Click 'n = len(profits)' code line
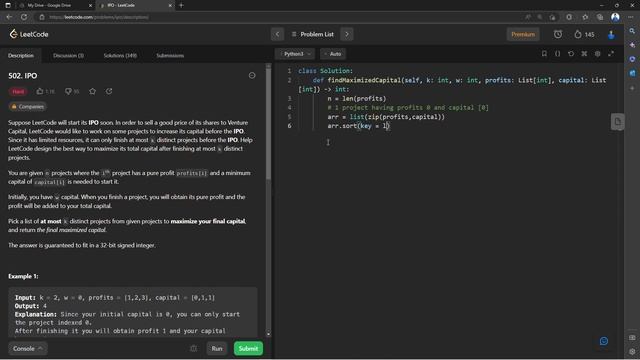The image size is (640, 360). point(356,98)
